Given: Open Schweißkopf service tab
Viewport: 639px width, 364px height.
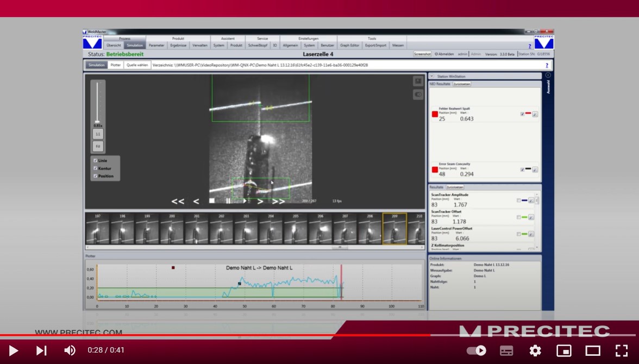Looking at the screenshot, I should 258,45.
